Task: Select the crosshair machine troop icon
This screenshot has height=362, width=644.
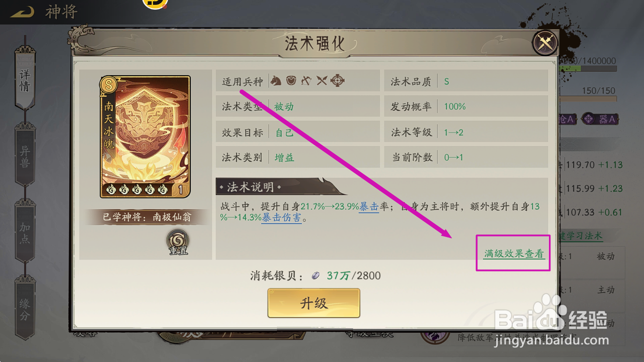Action: pos(337,80)
